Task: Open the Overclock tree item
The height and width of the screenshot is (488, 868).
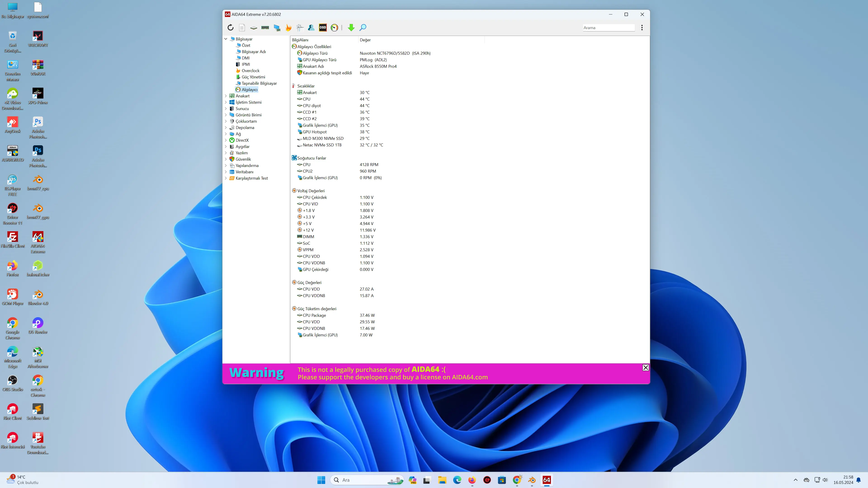Action: 250,71
